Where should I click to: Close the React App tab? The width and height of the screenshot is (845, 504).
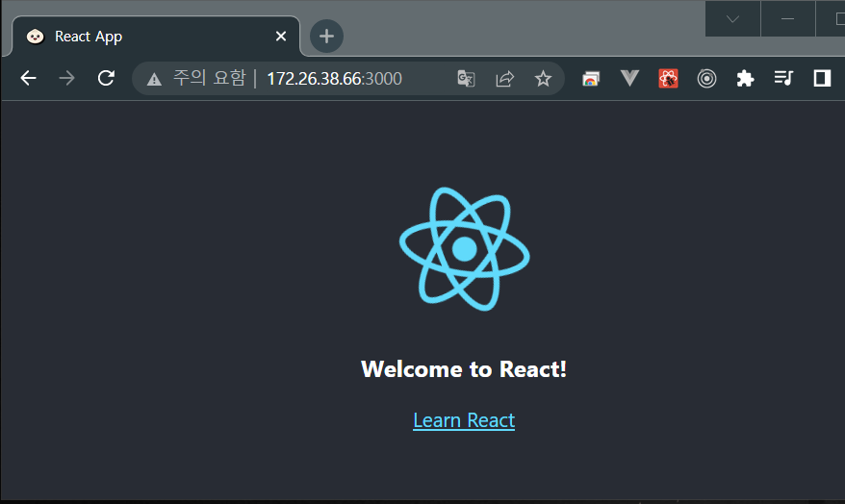click(281, 37)
